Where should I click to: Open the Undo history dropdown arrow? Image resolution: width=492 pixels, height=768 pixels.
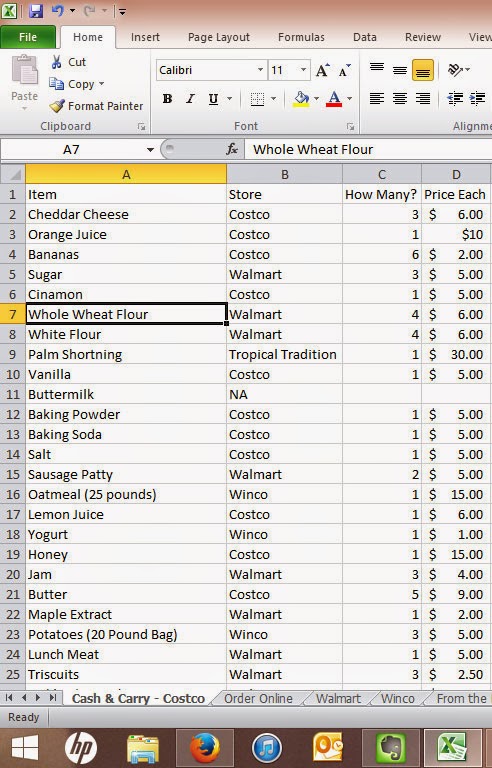[73, 11]
